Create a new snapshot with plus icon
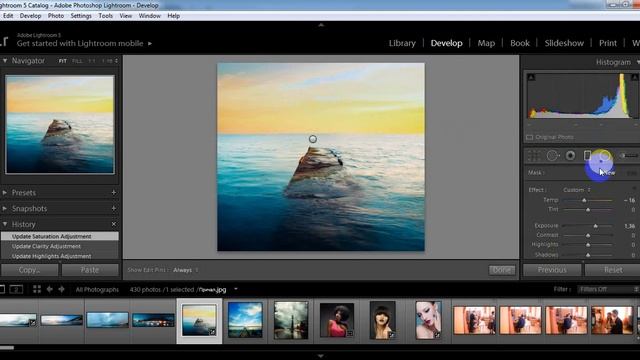 [x=114, y=209]
